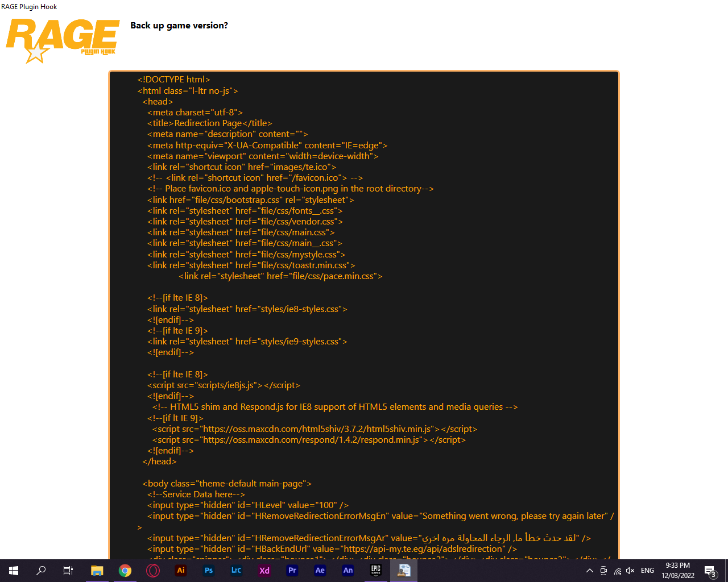Click the "<!--Service Data here-->" comment

[x=196, y=494]
